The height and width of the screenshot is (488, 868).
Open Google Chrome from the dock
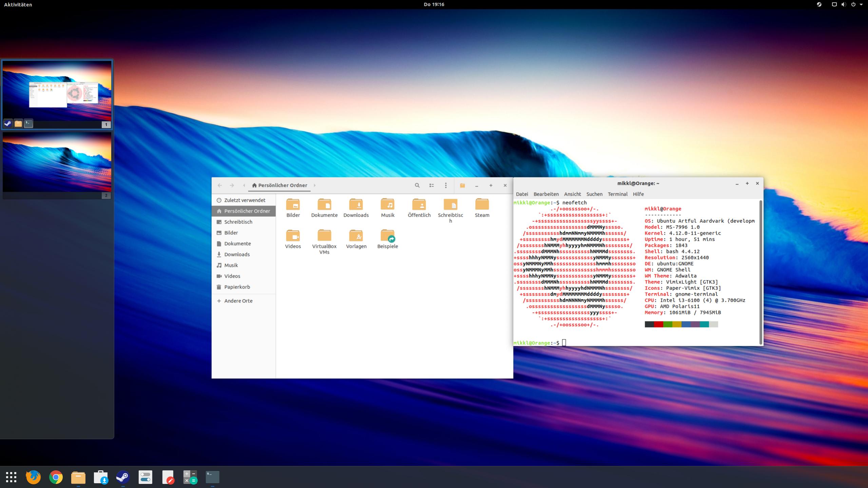coord(56,477)
